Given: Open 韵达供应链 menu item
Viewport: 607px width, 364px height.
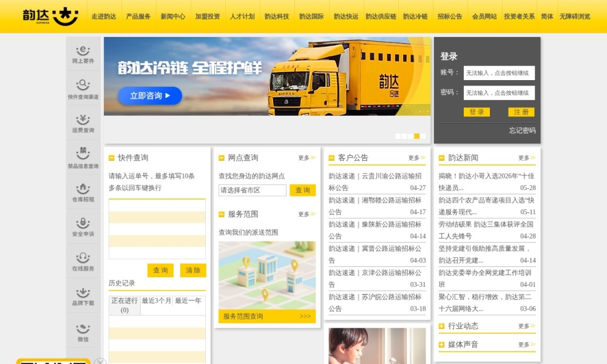Looking at the screenshot, I should click(x=381, y=16).
